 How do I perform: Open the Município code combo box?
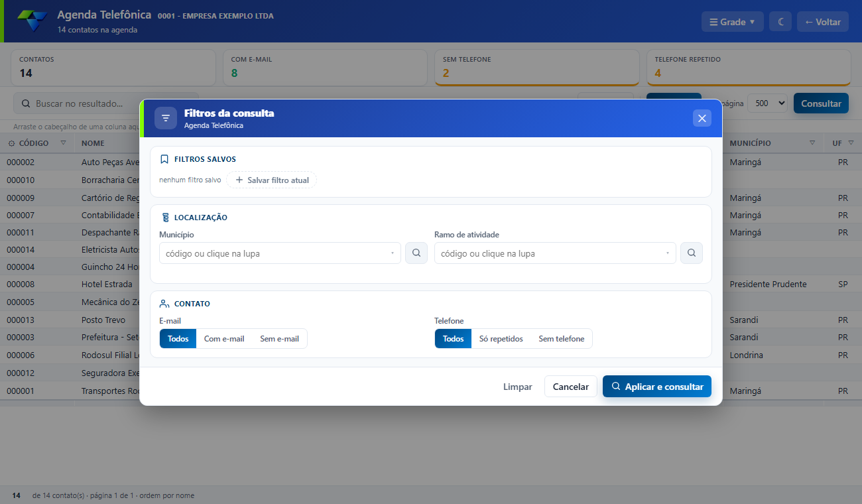click(x=280, y=253)
